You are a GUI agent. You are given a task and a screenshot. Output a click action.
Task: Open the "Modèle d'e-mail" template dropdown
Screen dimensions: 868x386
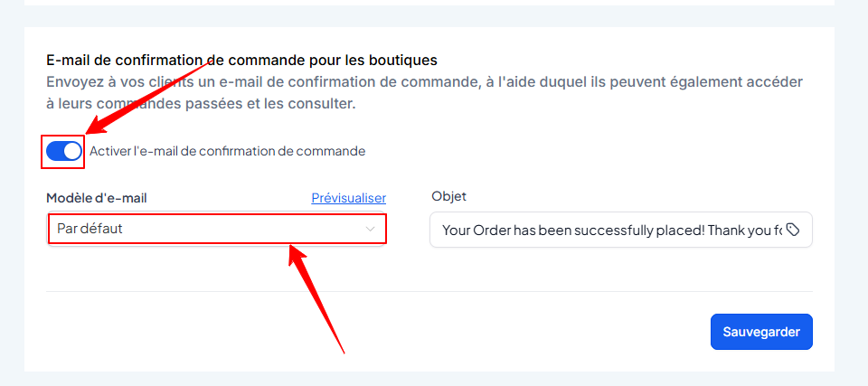[216, 229]
